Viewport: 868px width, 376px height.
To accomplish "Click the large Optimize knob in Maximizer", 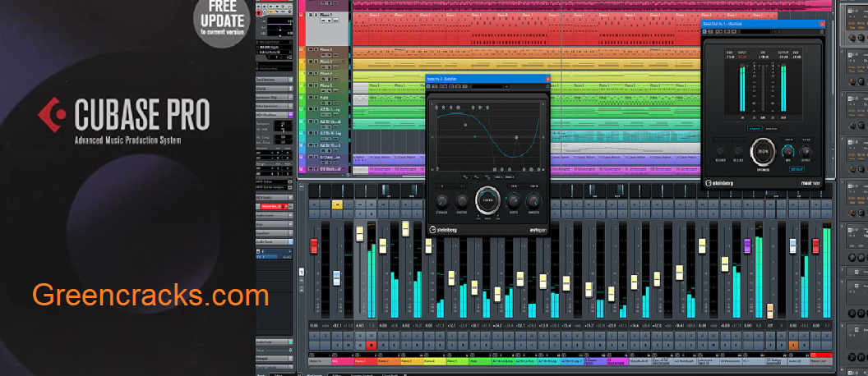I will coord(764,151).
